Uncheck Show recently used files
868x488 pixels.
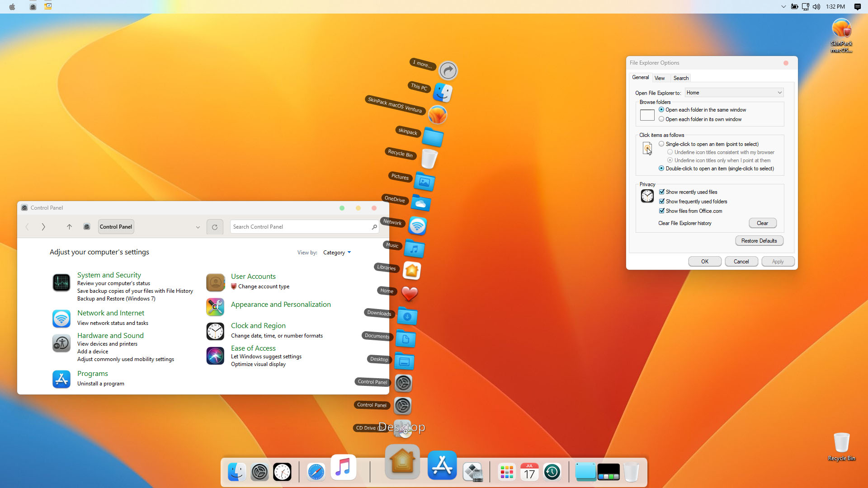coord(662,192)
